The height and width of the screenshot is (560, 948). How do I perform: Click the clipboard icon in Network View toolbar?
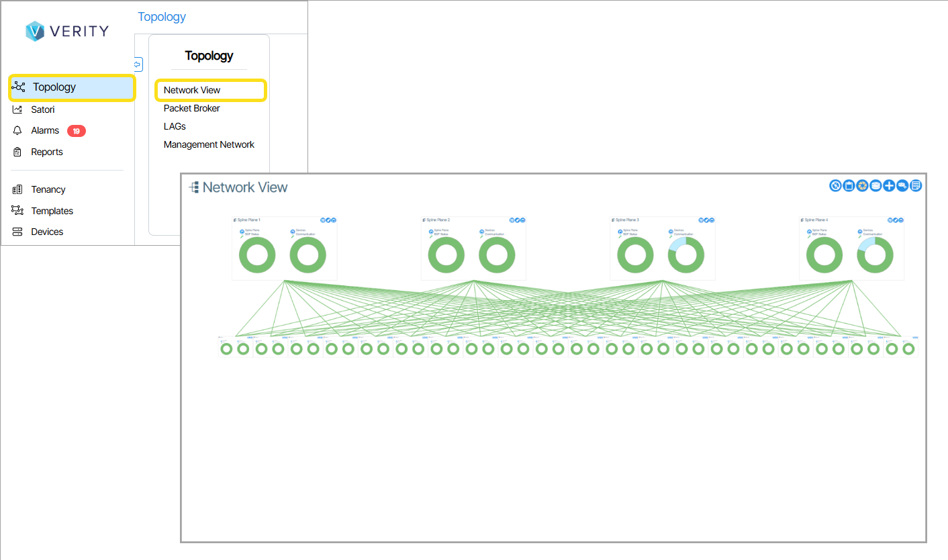[x=849, y=186]
